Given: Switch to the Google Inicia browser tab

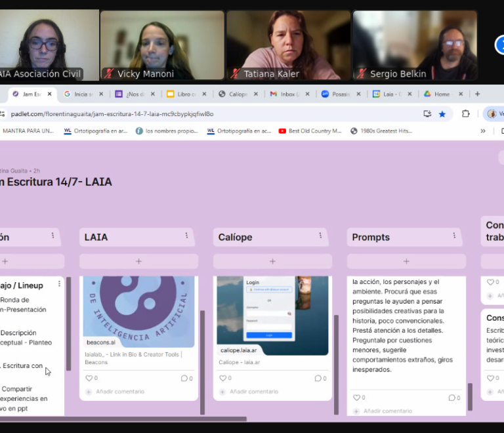Looking at the screenshot, I should pyautogui.click(x=83, y=94).
